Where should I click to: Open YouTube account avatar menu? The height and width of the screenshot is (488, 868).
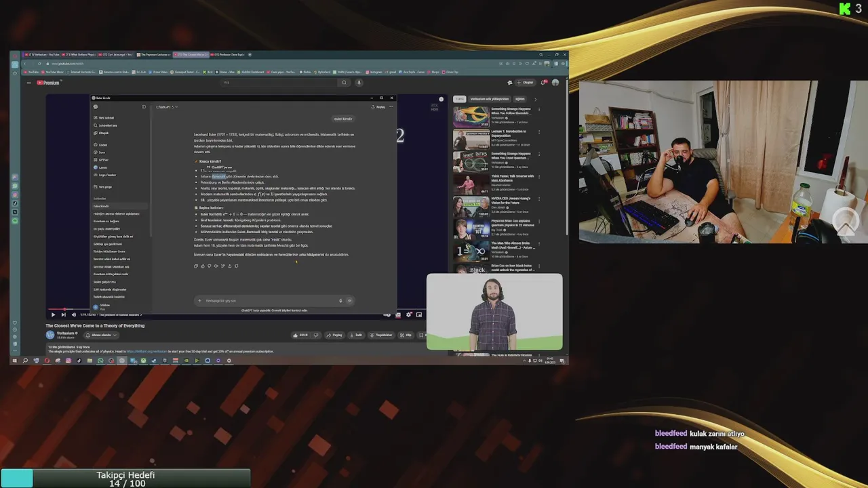pyautogui.click(x=555, y=83)
